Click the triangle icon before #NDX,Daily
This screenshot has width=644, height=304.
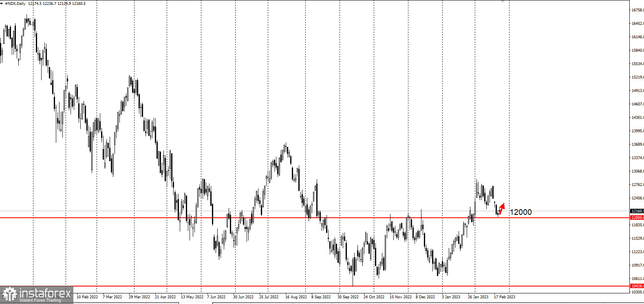pos(2,3)
